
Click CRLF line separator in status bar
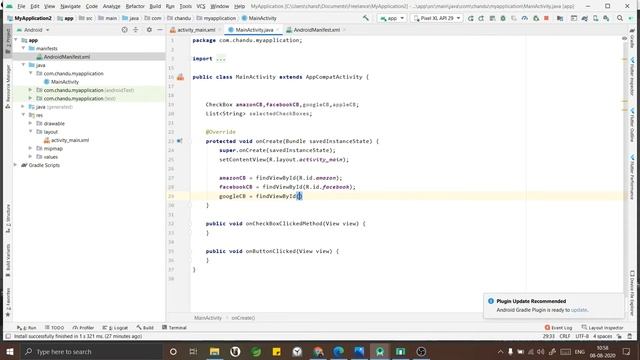click(565, 336)
